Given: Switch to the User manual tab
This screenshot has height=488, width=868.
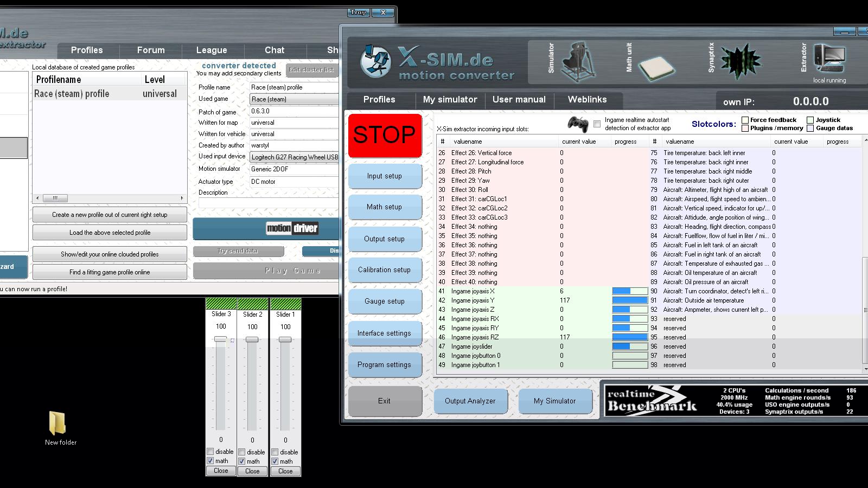Looking at the screenshot, I should click(x=519, y=100).
